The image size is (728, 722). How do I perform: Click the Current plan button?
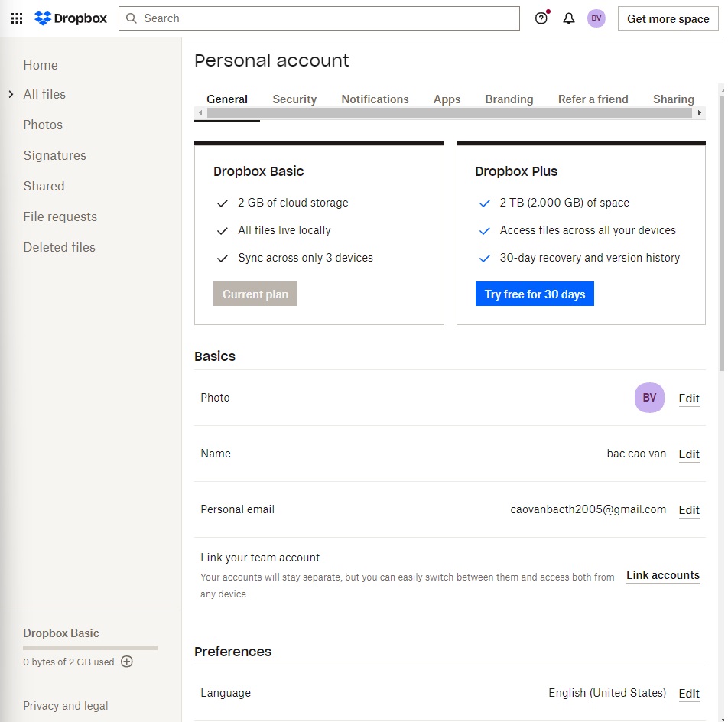click(x=255, y=294)
